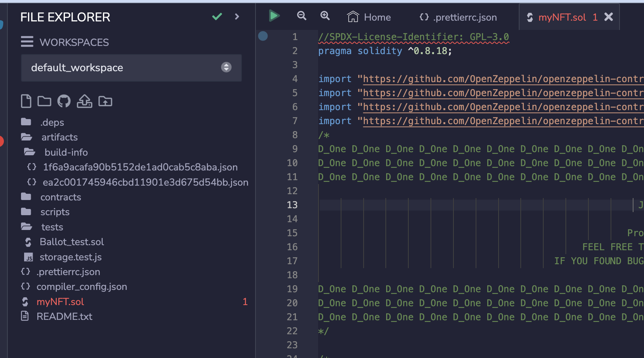Switch to the .prettierrc.json tab

pyautogui.click(x=458, y=17)
